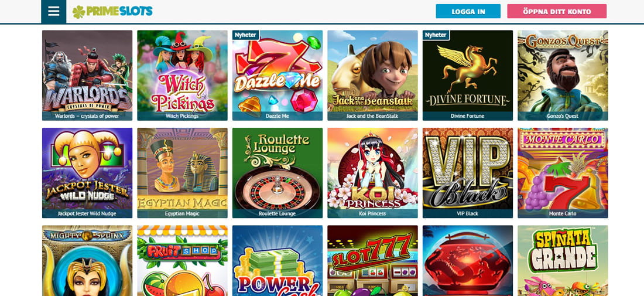Launch the Koi Princess slot
Image resolution: width=644 pixels, height=296 pixels.
pyautogui.click(x=372, y=173)
